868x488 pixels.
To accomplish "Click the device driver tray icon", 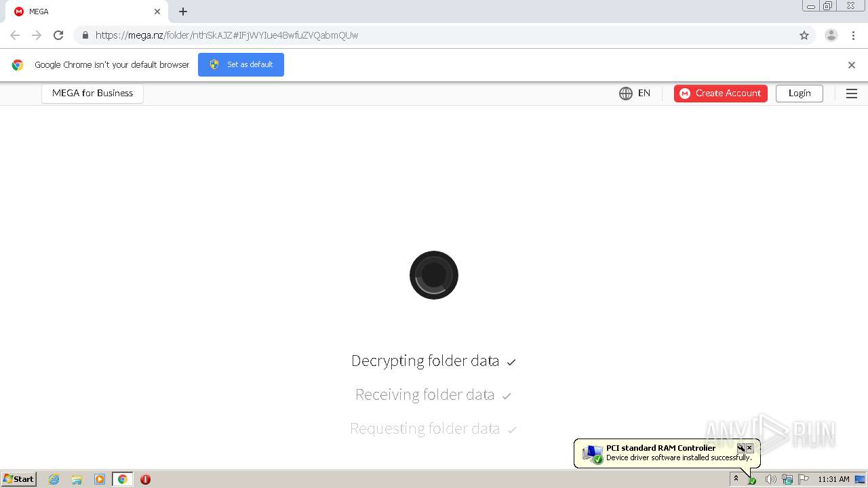I will (x=751, y=479).
